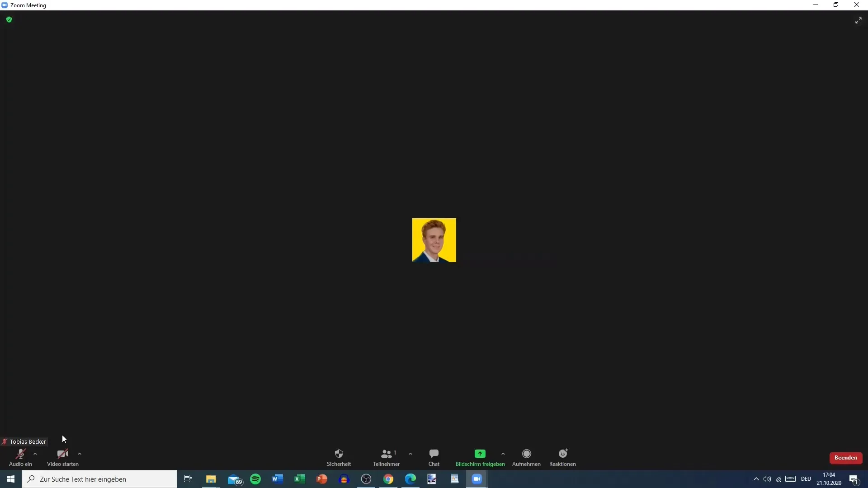Expand Teilnehmer options with participants arrow
The width and height of the screenshot is (868, 488).
(410, 453)
